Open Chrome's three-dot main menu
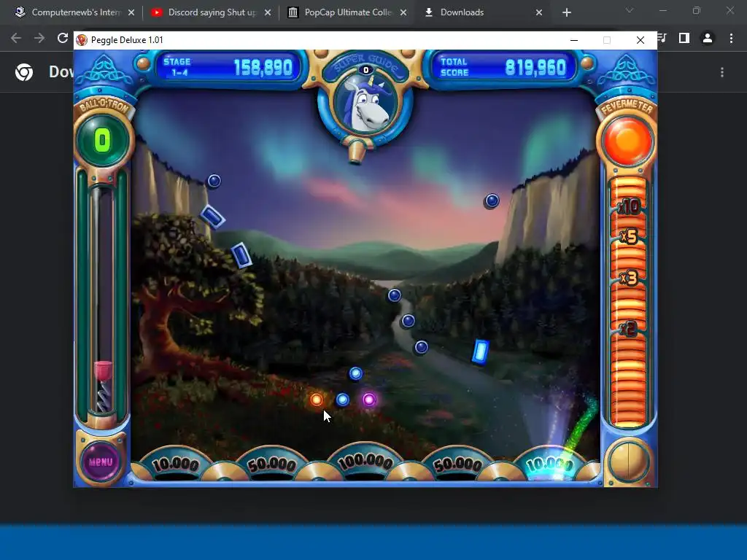This screenshot has height=560, width=747. pos(731,38)
